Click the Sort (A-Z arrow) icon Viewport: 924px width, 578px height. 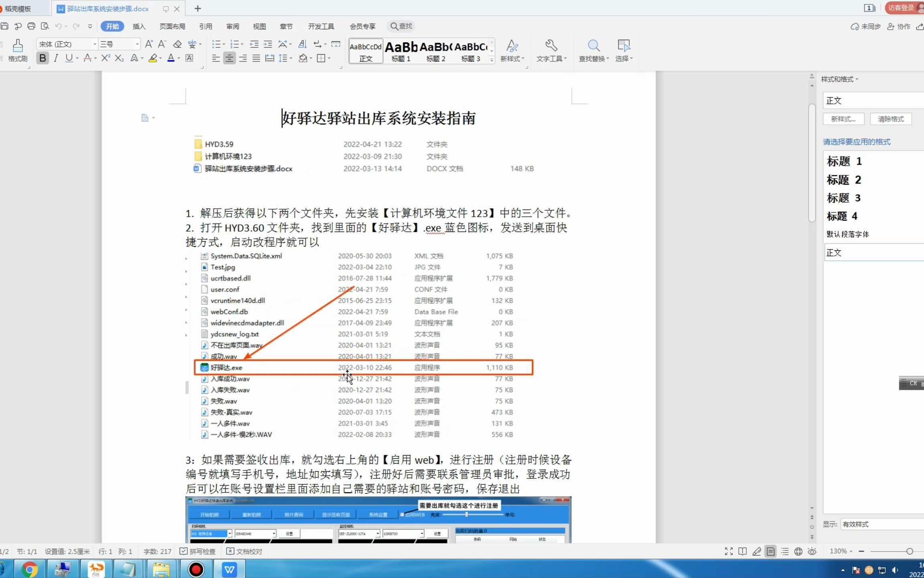coord(303,44)
